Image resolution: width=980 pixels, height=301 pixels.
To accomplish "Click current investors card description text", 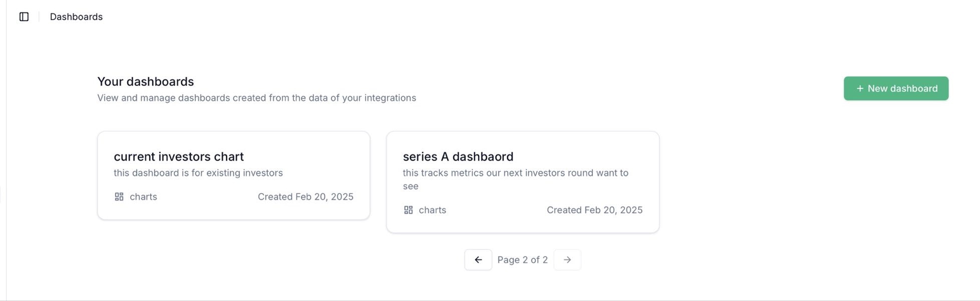I will coord(198,172).
